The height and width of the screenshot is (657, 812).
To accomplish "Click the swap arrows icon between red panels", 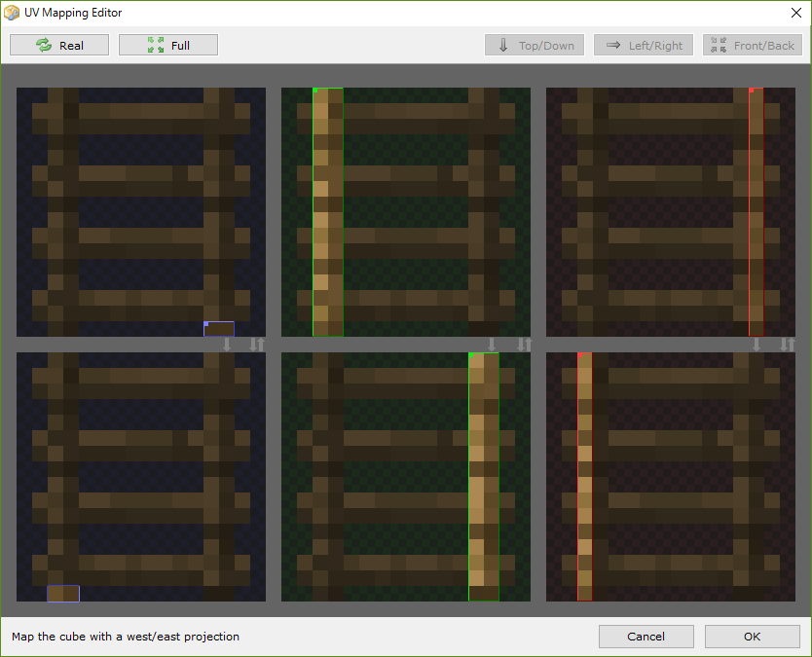I will (x=787, y=345).
